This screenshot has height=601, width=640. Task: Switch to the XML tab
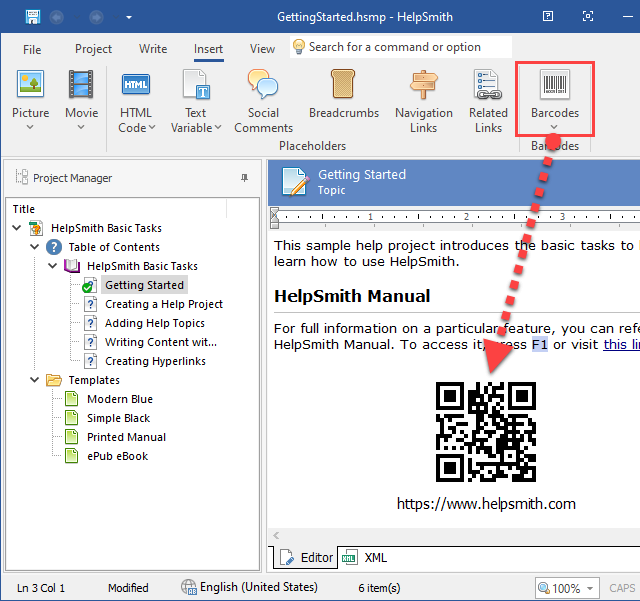point(364,557)
